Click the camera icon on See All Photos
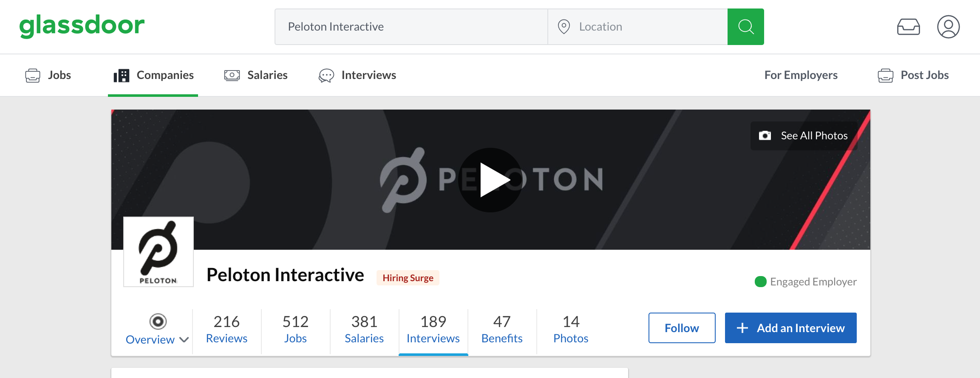 pos(765,135)
